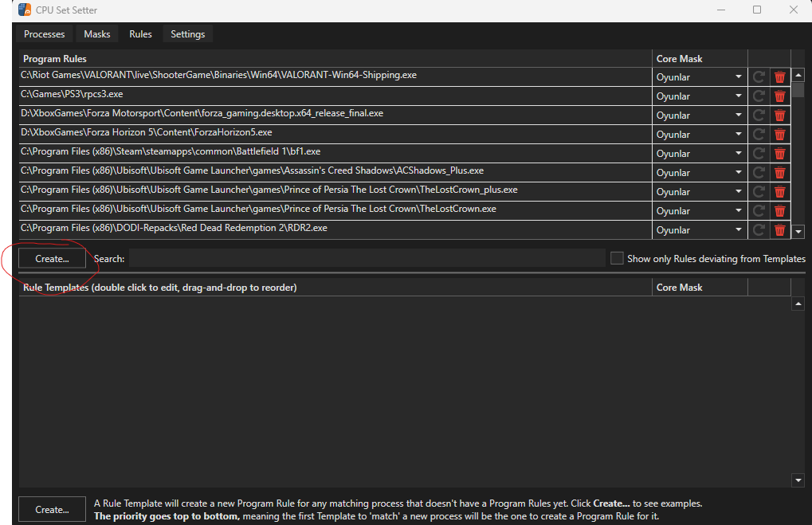Open Core Mask dropdown for ACShadows_Plus.exe
This screenshot has width=812, height=525.
[x=700, y=173]
